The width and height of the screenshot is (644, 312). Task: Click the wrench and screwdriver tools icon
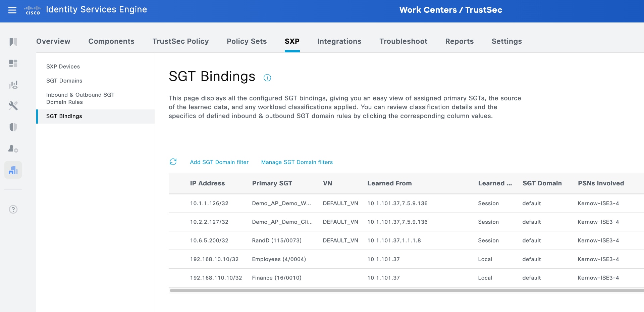[13, 106]
